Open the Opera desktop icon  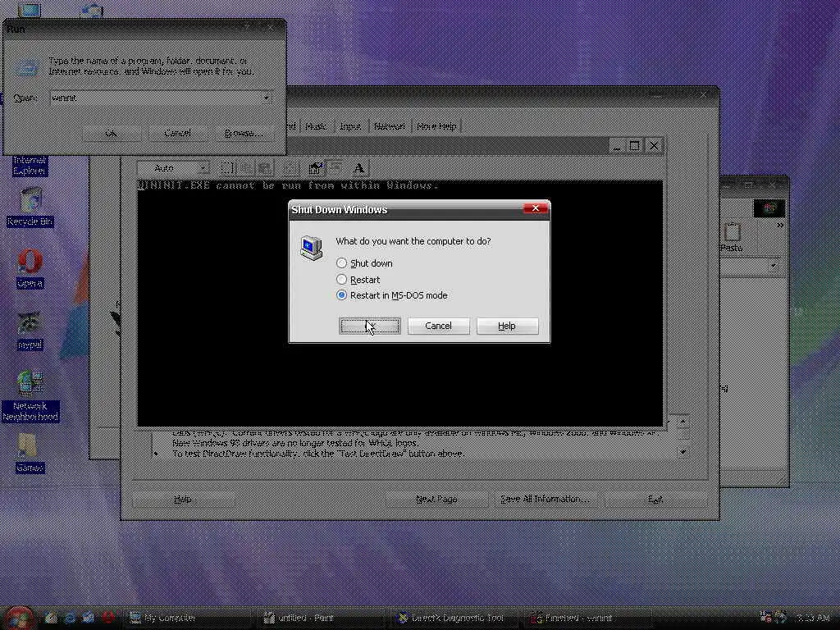pos(30,269)
